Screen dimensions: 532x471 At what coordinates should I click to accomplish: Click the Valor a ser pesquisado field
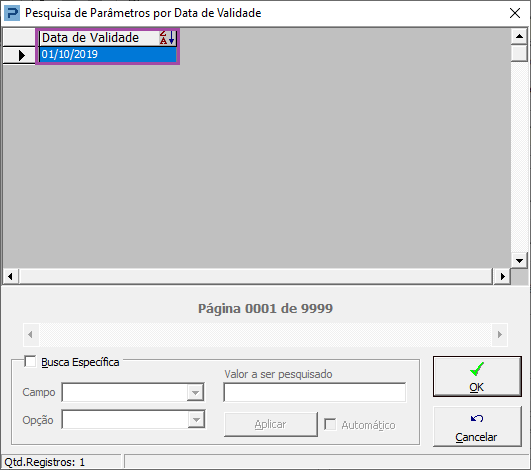point(315,393)
